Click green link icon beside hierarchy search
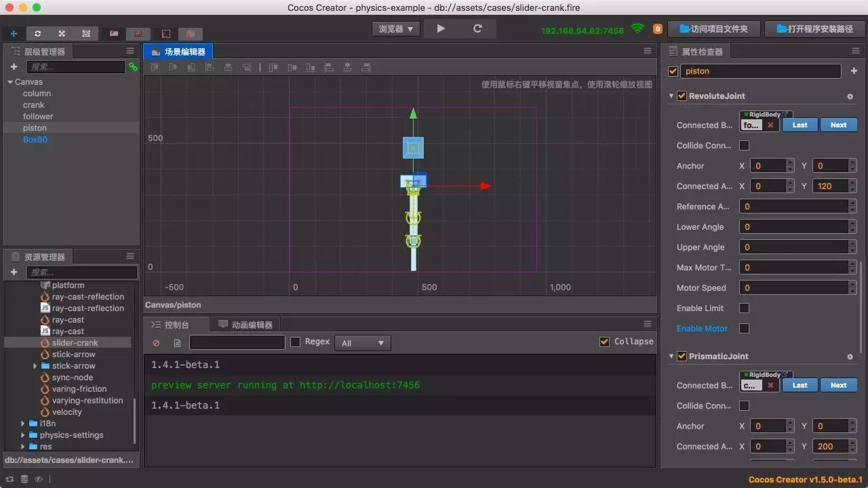The image size is (868, 488). coord(133,66)
